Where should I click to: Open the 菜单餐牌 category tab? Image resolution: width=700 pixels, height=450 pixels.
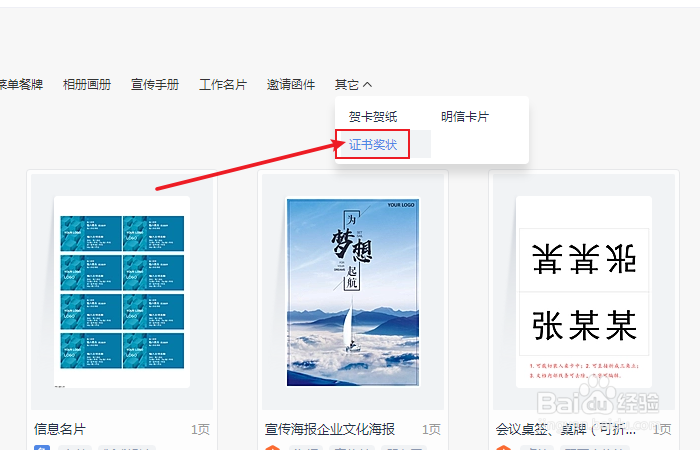(x=21, y=85)
